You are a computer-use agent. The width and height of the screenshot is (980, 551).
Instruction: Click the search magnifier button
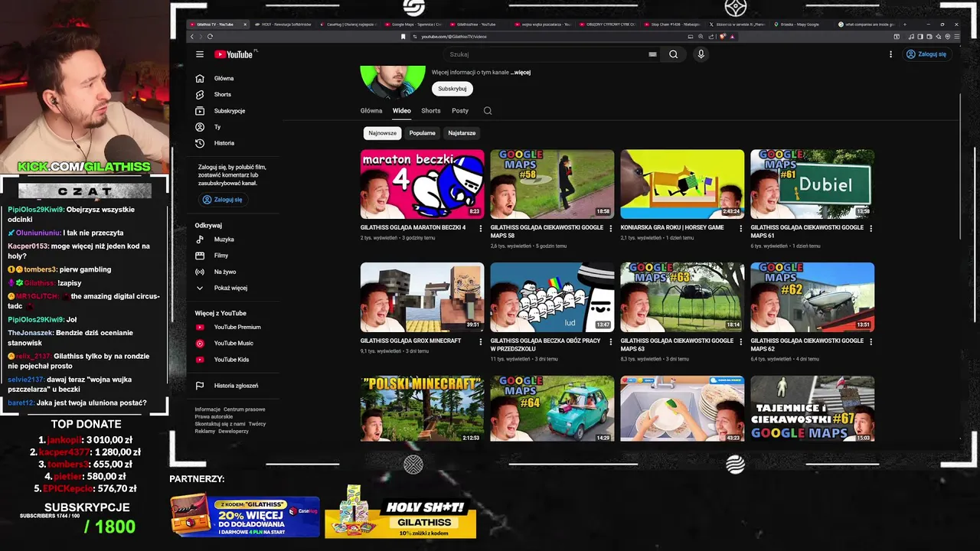click(673, 54)
